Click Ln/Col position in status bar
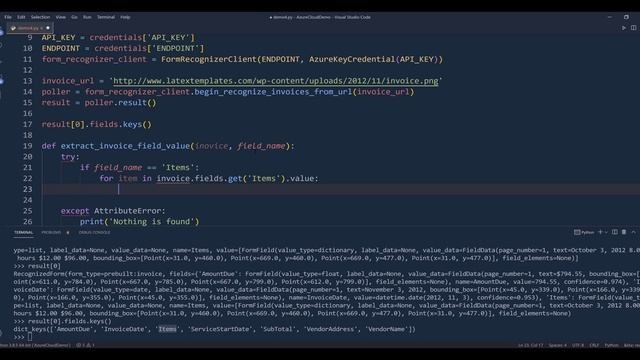Image resolution: width=640 pixels, height=360 pixels. pyautogui.click(x=530, y=345)
